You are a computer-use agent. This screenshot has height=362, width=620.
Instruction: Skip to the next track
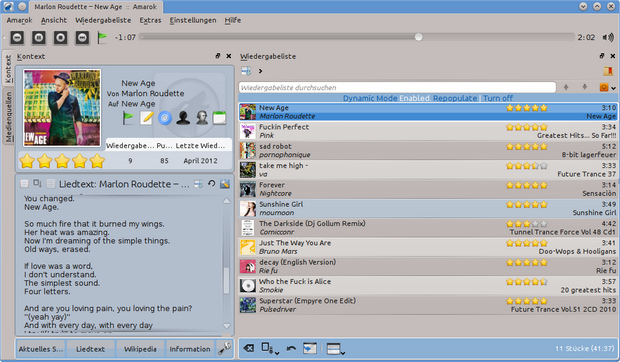pos(82,38)
